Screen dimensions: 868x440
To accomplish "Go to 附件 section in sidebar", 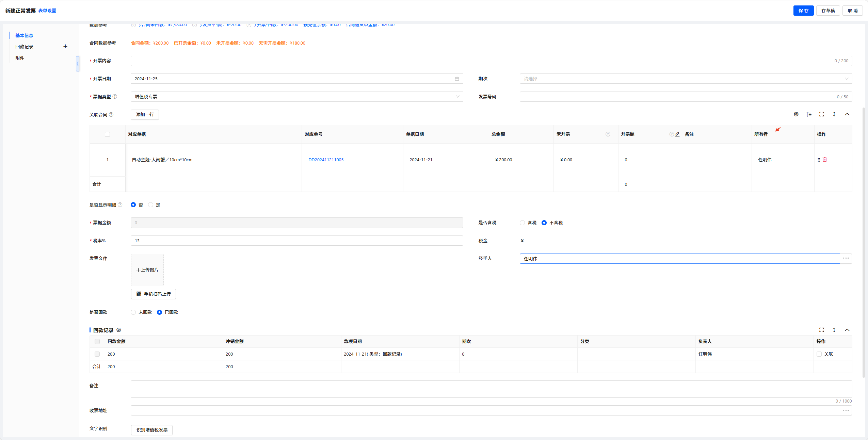I will click(20, 58).
